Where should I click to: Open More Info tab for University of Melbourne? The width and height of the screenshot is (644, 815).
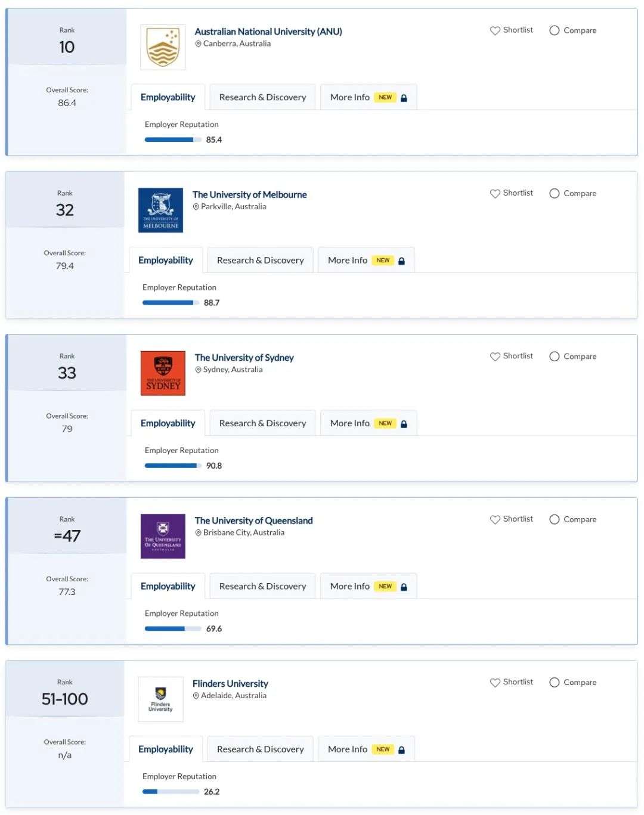[x=366, y=260]
